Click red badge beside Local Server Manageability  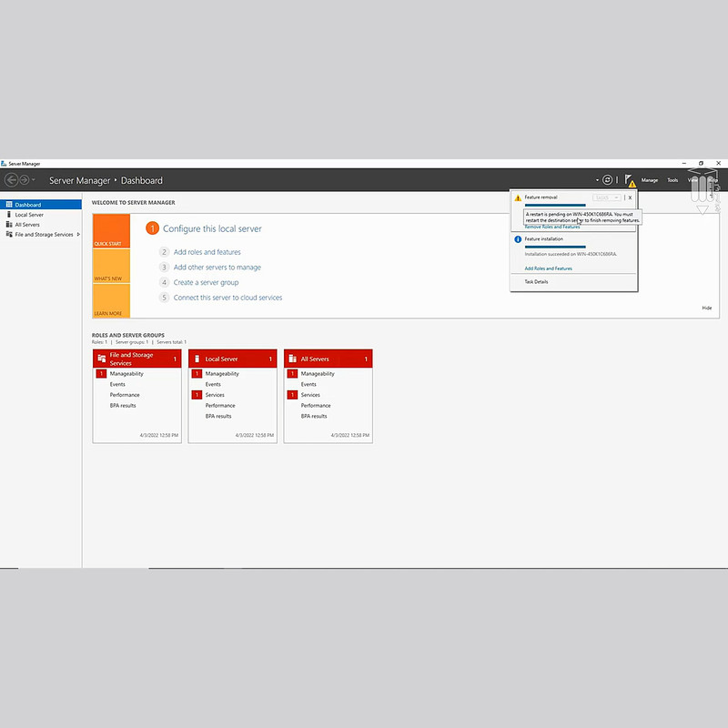click(x=197, y=374)
